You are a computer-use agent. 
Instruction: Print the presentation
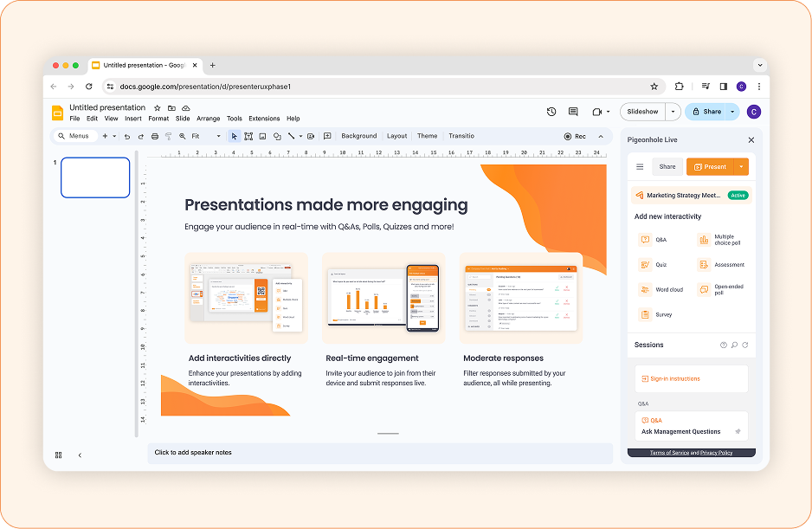point(155,136)
